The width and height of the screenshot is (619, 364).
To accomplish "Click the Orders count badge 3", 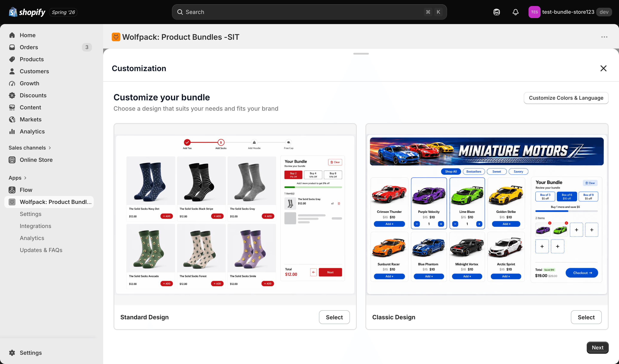I will [87, 47].
